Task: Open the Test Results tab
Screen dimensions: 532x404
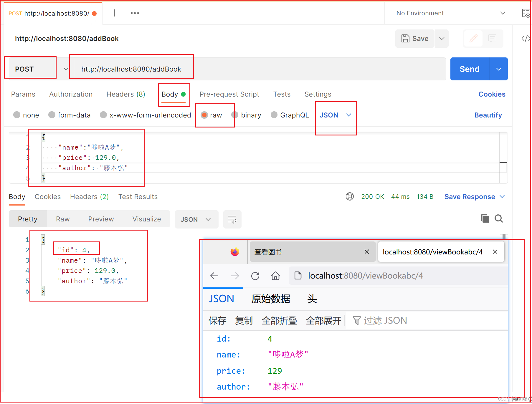Action: pyautogui.click(x=138, y=197)
